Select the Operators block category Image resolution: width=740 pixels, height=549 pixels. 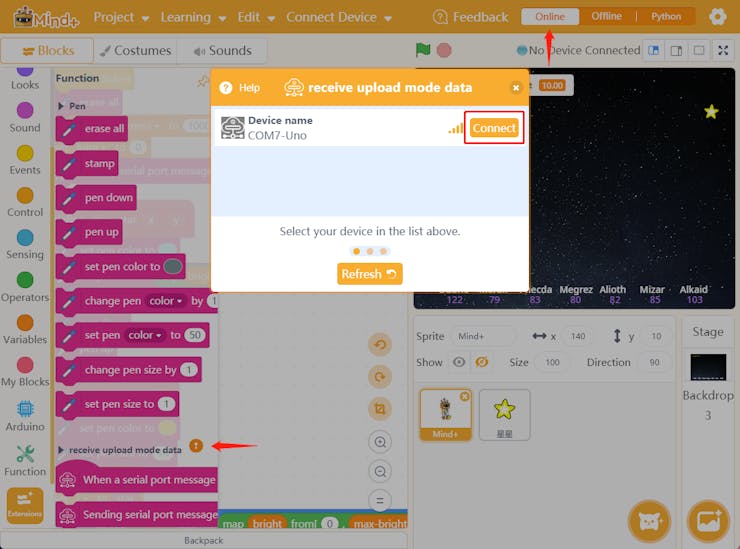25,287
